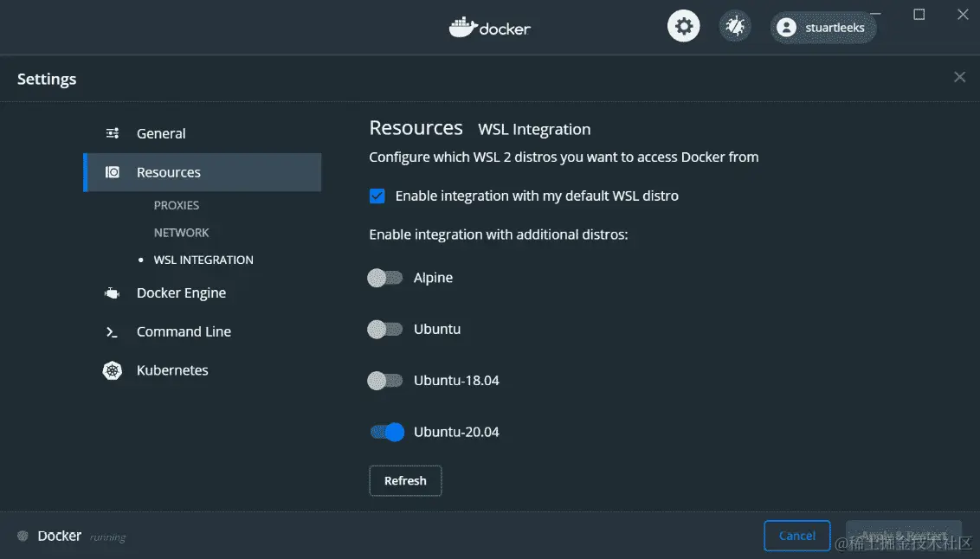Click the Docker running status indicator

pyautogui.click(x=23, y=536)
